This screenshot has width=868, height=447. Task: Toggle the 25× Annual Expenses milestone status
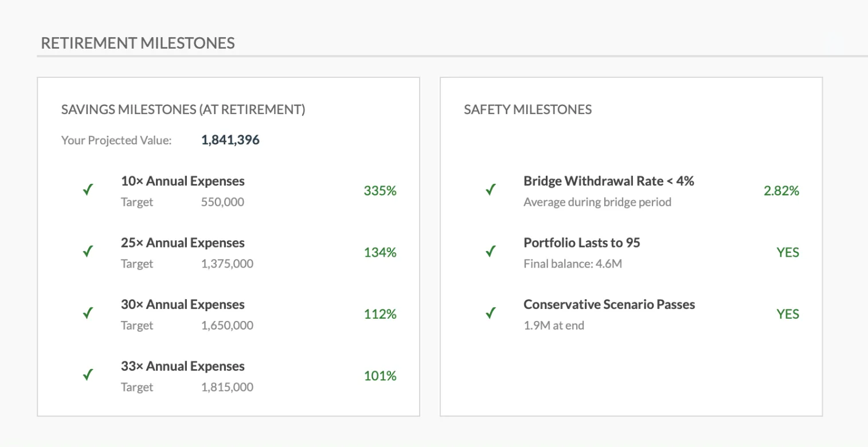tap(87, 251)
